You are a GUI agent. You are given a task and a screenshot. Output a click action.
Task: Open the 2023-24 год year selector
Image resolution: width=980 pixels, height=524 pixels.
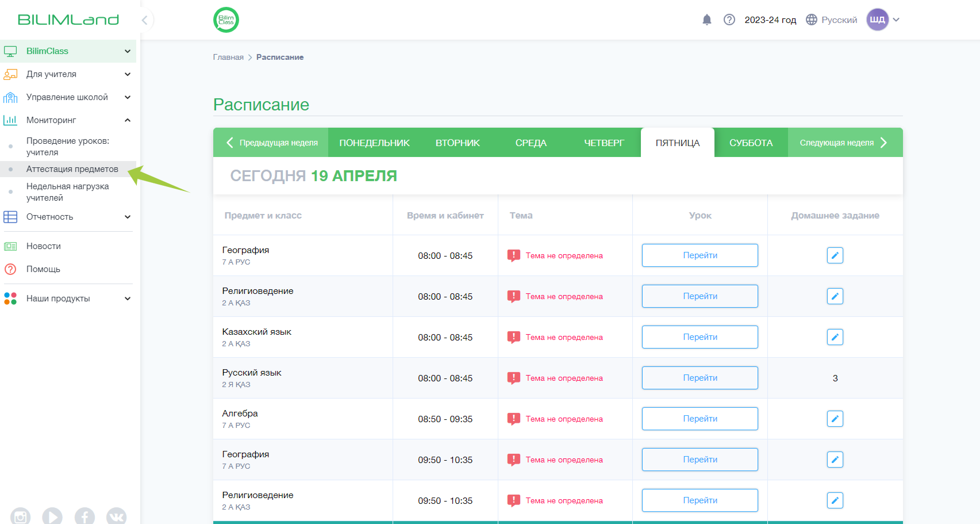tap(770, 20)
